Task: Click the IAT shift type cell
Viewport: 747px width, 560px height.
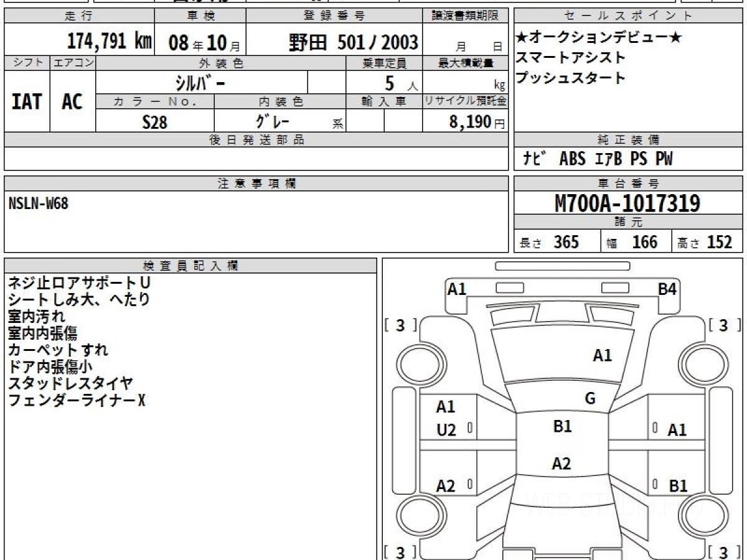Action: click(x=27, y=101)
